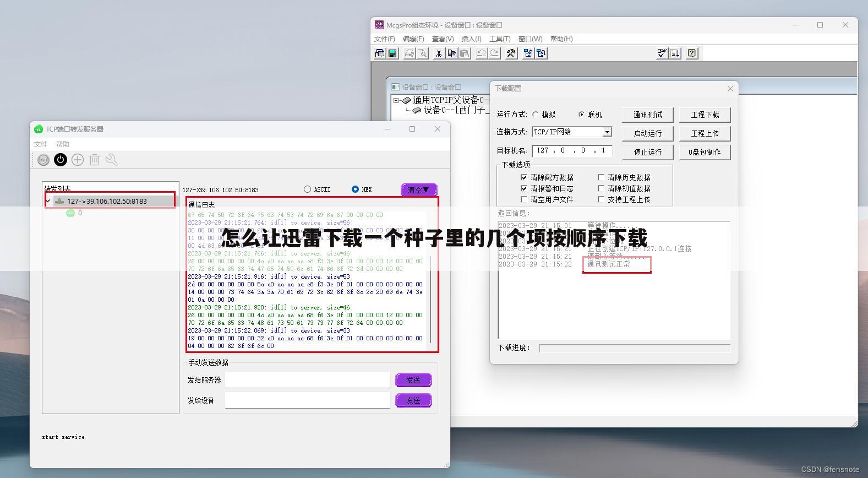Open 帮助(H) menu in McgsPro
Viewport: 868px width, 478px height.
[561, 39]
